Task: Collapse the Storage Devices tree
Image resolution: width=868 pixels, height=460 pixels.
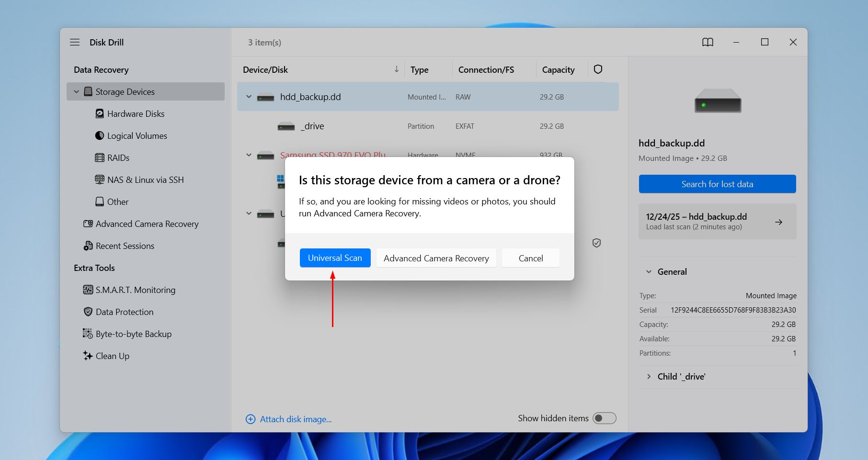Action: click(76, 91)
